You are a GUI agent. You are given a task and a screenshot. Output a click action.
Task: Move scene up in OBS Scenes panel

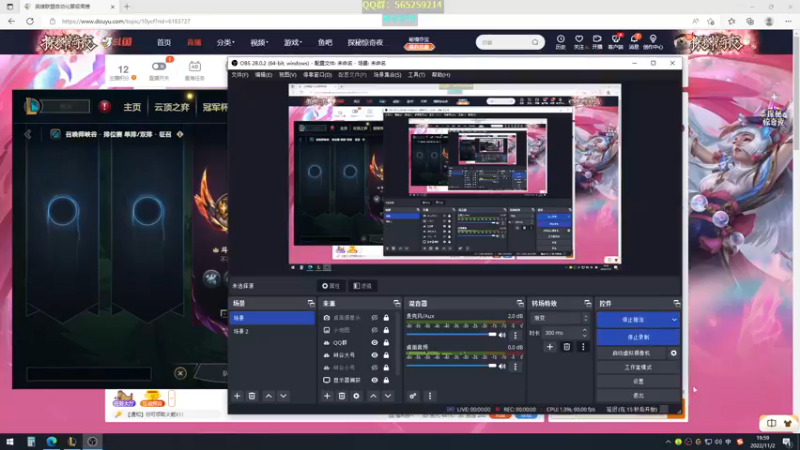point(269,396)
